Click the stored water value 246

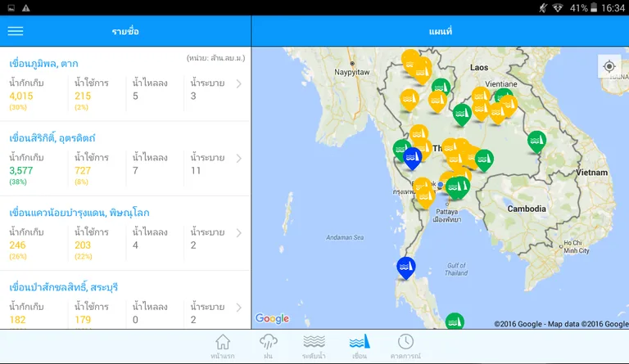(17, 245)
